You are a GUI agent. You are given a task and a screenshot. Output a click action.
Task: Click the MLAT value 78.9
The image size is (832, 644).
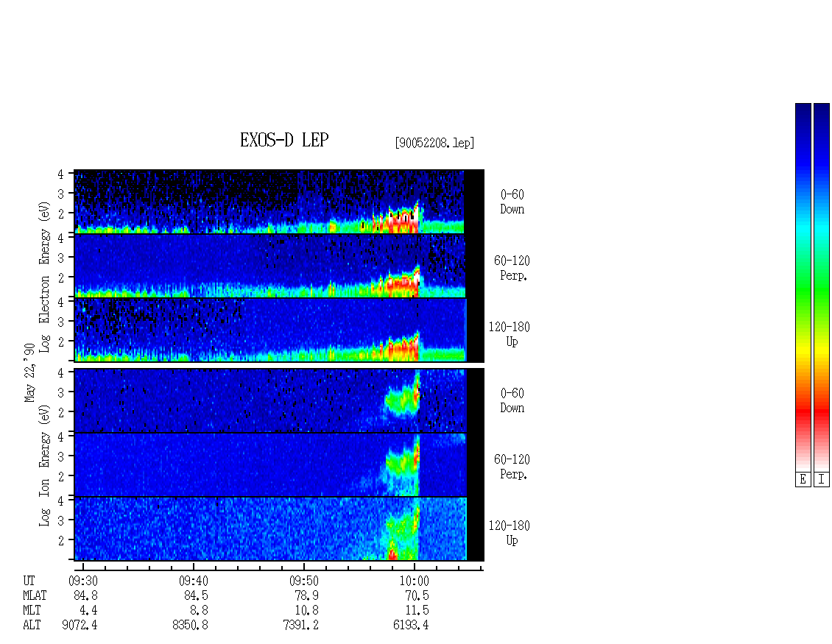click(307, 595)
